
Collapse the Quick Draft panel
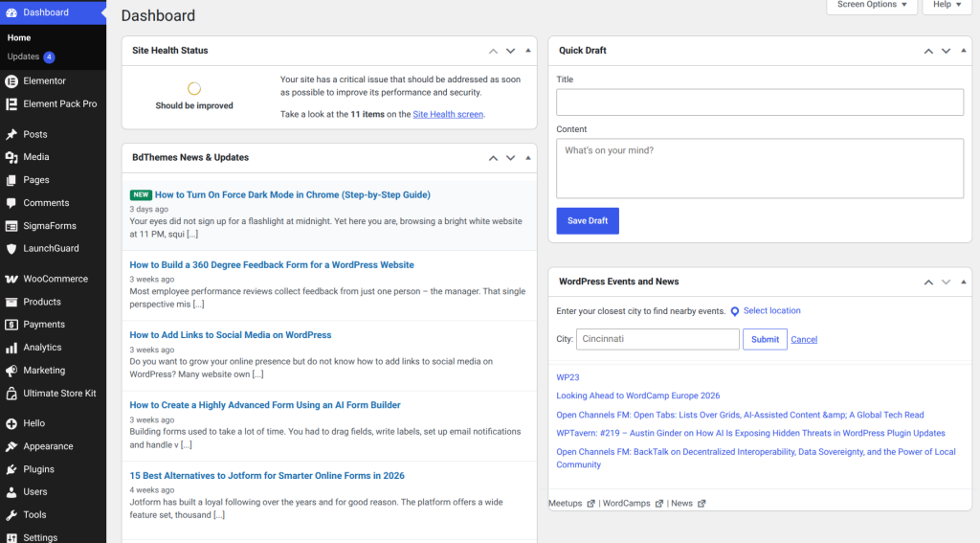pyautogui.click(x=963, y=51)
